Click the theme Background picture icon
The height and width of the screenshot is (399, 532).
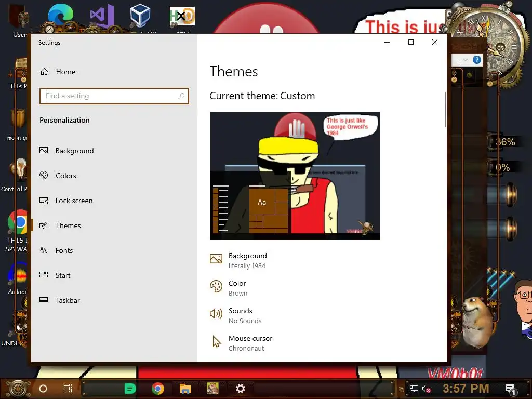[x=216, y=259]
